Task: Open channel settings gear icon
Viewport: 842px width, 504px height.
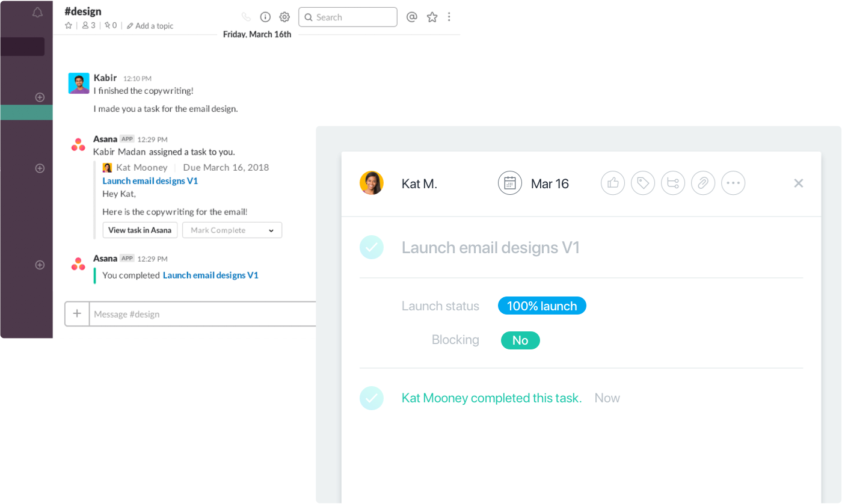Action: (x=284, y=17)
